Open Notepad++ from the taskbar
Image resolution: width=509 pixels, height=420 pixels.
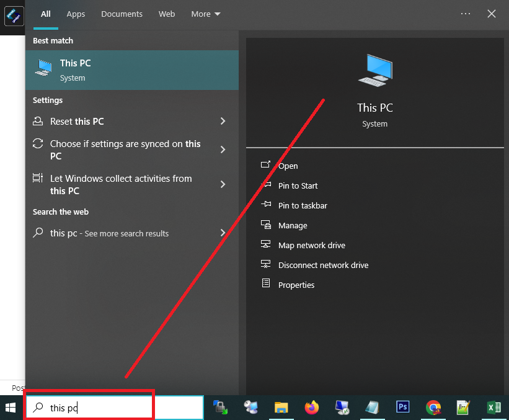click(464, 408)
